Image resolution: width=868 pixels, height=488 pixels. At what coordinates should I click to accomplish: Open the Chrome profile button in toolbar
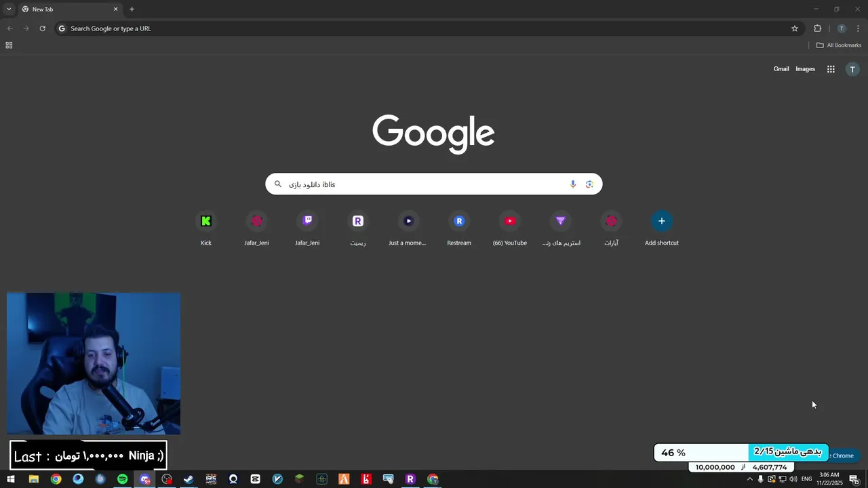842,28
